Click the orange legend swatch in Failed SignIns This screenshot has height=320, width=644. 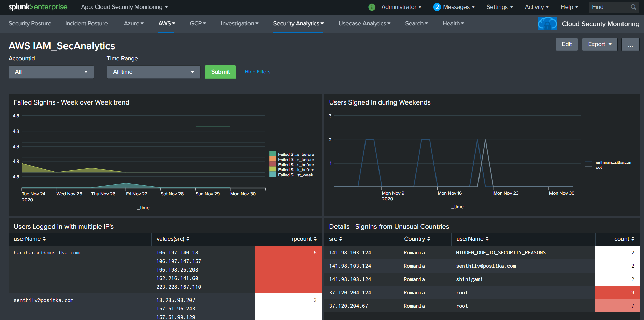pyautogui.click(x=272, y=159)
